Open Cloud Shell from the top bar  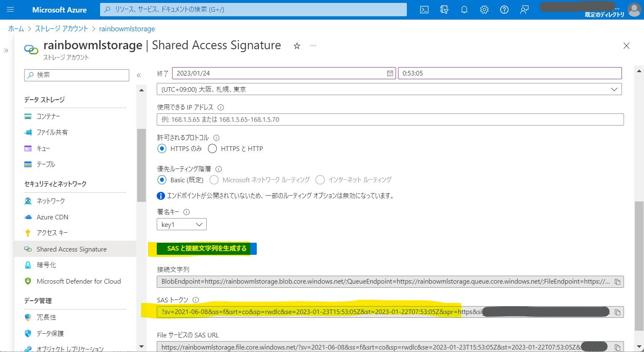click(x=424, y=10)
